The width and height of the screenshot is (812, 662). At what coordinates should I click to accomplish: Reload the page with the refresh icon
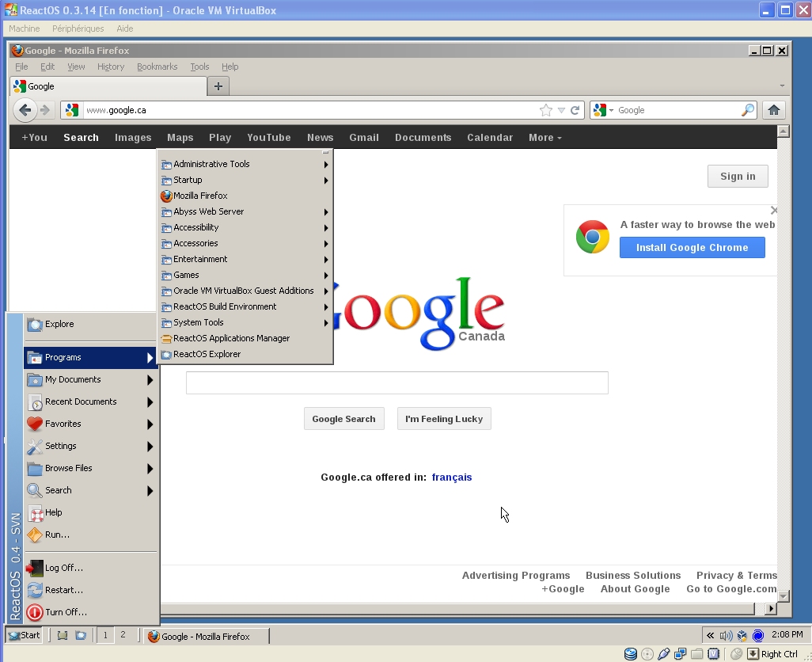coord(575,110)
